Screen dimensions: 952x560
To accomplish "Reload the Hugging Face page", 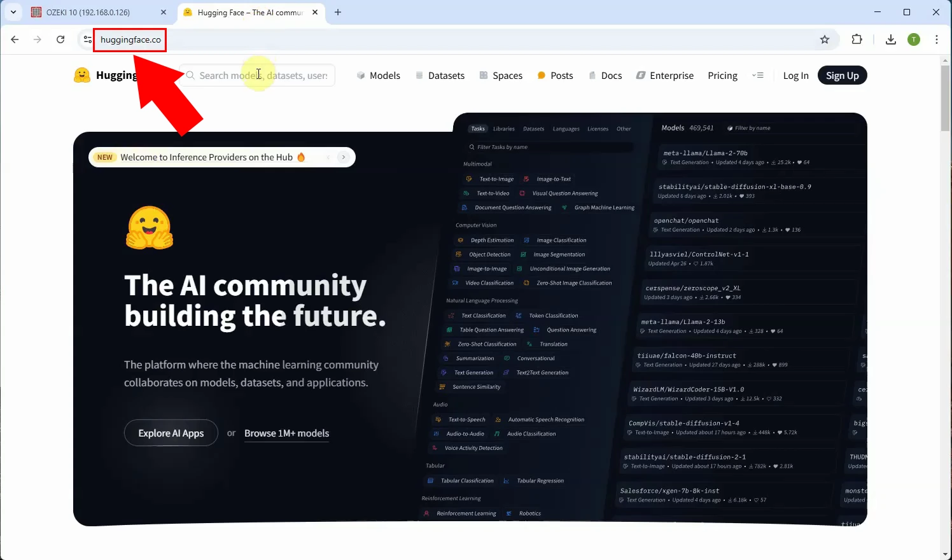I will (60, 39).
